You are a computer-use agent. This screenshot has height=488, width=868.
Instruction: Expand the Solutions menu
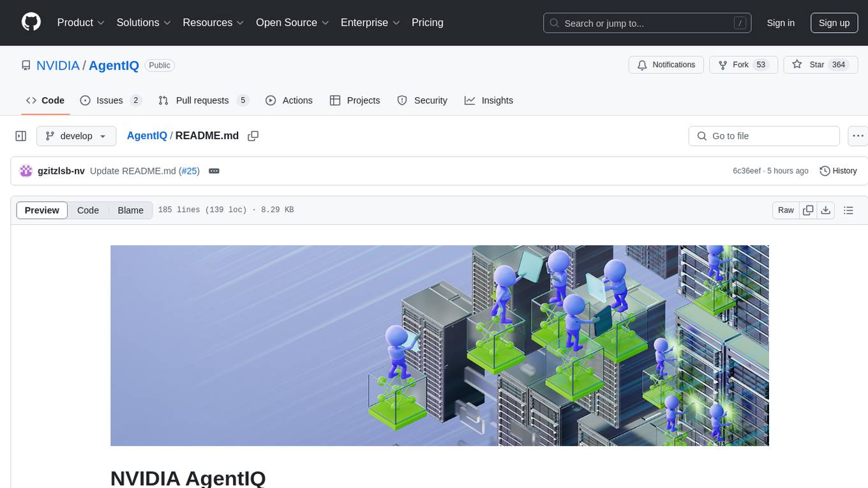144,22
